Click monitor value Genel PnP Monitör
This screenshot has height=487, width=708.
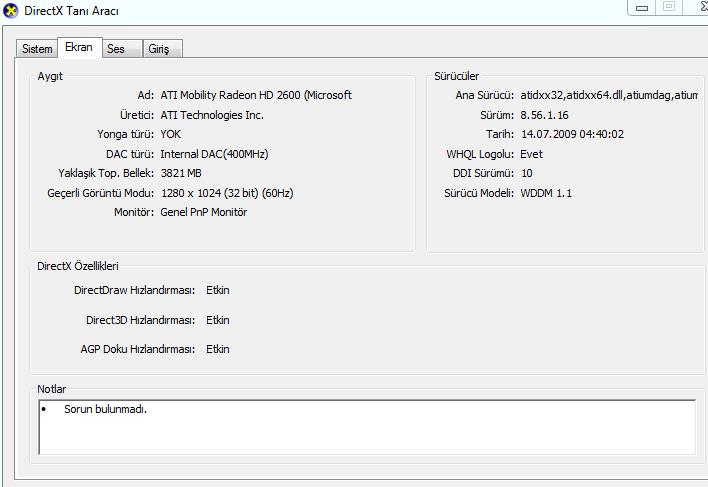coord(204,212)
